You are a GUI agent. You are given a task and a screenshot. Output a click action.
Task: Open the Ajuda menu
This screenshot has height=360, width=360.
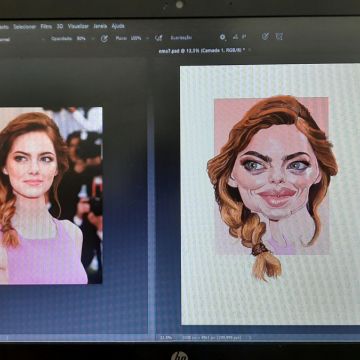click(118, 26)
